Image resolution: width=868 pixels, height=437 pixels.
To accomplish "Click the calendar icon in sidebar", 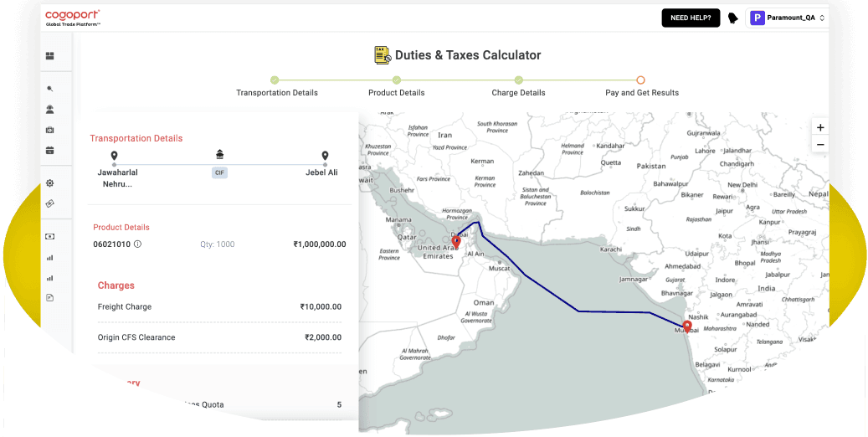I will [49, 151].
